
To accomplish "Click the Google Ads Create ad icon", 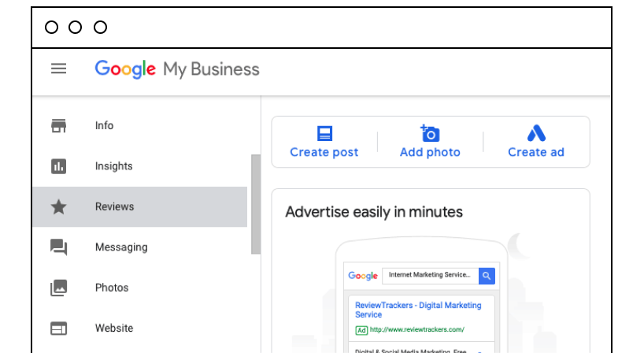I will [536, 133].
